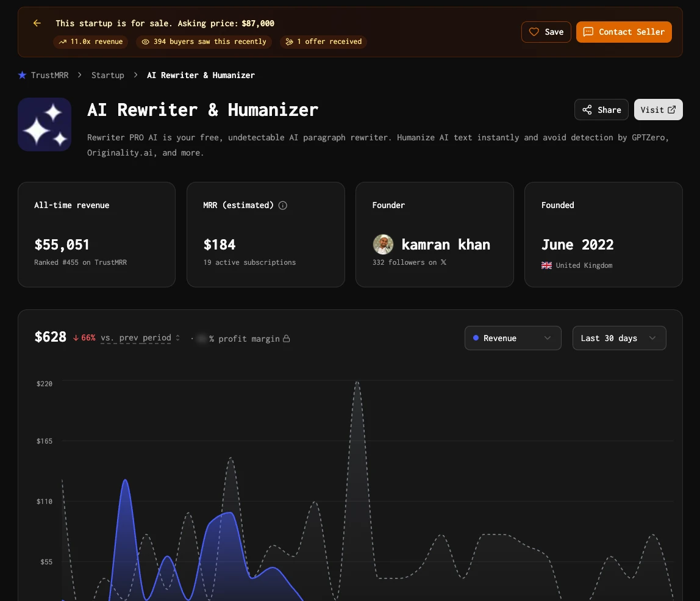
Task: Click the $55,051 all-time revenue value
Action: click(x=62, y=245)
